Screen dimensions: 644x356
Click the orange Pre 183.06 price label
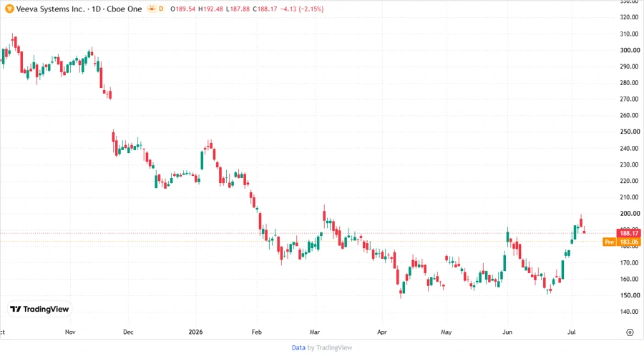[x=621, y=242]
